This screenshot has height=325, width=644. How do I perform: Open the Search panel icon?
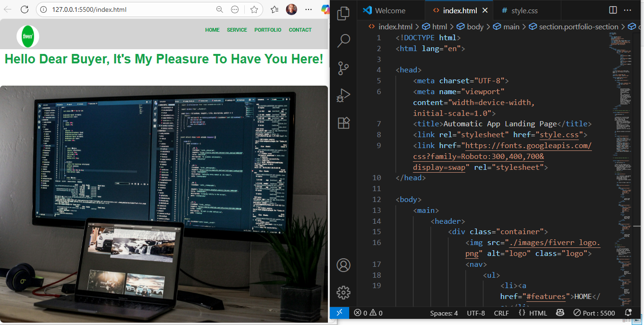(x=343, y=41)
